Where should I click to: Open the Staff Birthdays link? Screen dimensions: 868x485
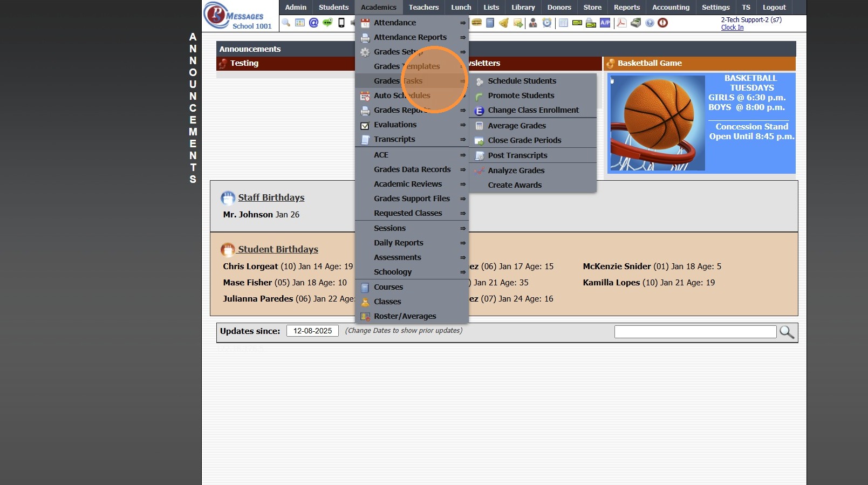pos(271,197)
